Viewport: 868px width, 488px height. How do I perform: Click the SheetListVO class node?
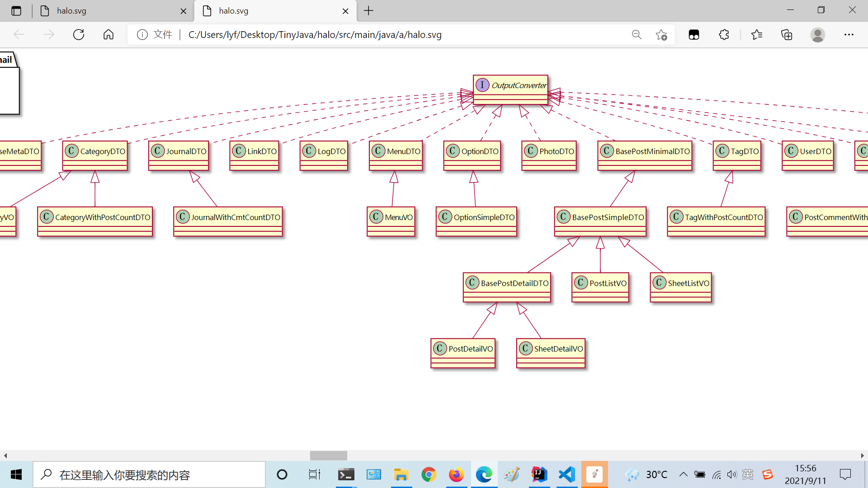pyautogui.click(x=681, y=287)
